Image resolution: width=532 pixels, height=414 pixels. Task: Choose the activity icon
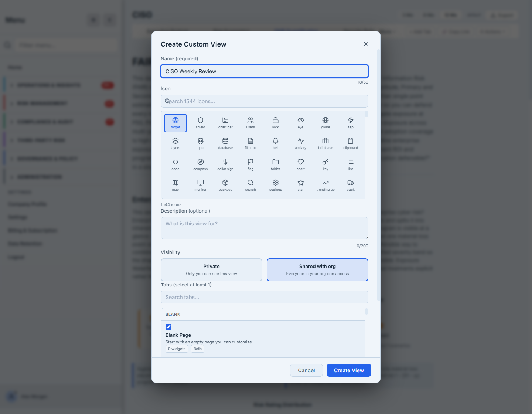coord(301,144)
